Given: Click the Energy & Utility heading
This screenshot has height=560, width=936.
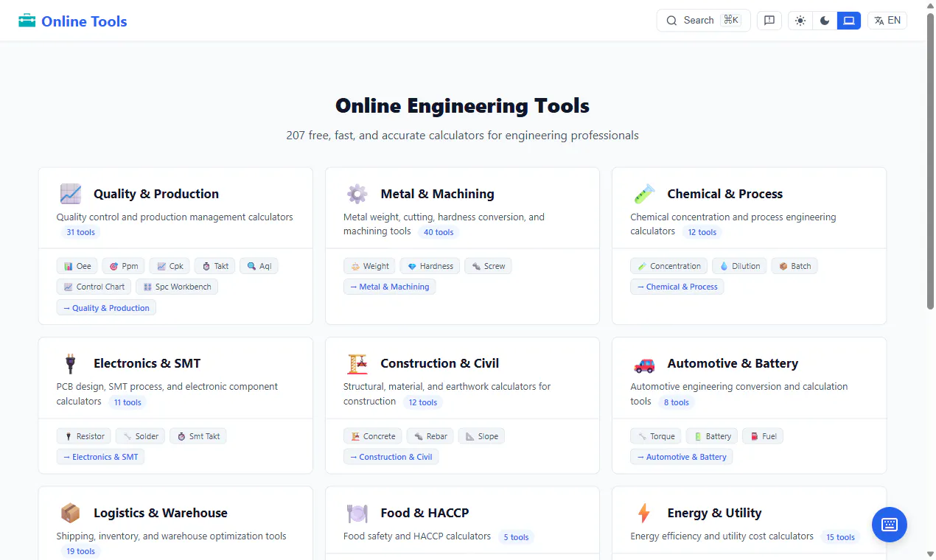Looking at the screenshot, I should (x=714, y=513).
